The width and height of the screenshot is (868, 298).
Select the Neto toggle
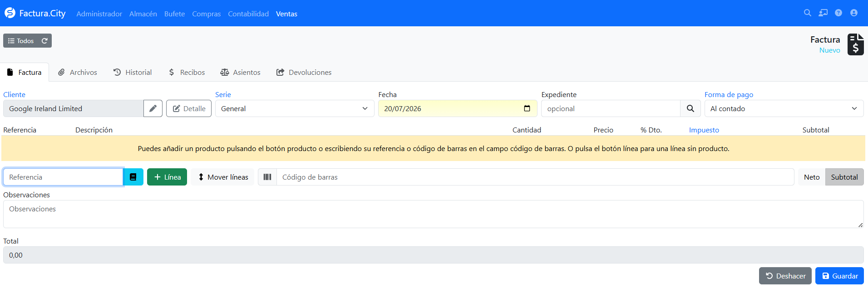pyautogui.click(x=812, y=177)
